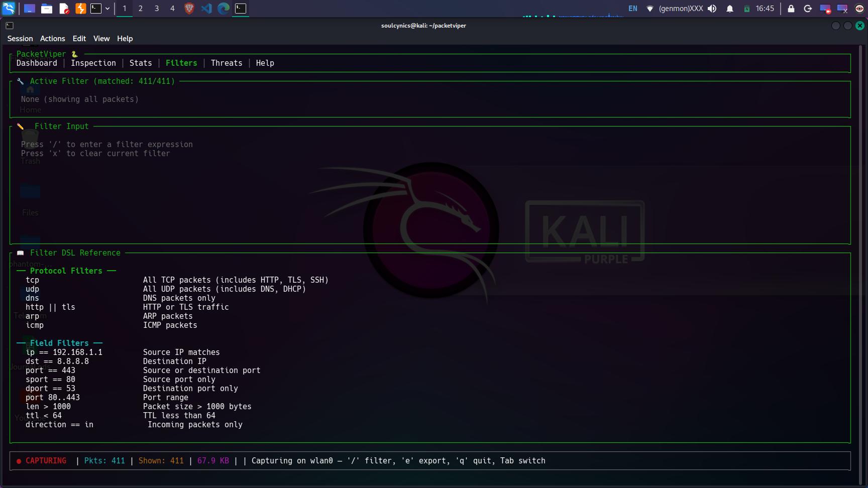Switch to workspace 2
This screenshot has width=868, height=488.
pos(141,9)
